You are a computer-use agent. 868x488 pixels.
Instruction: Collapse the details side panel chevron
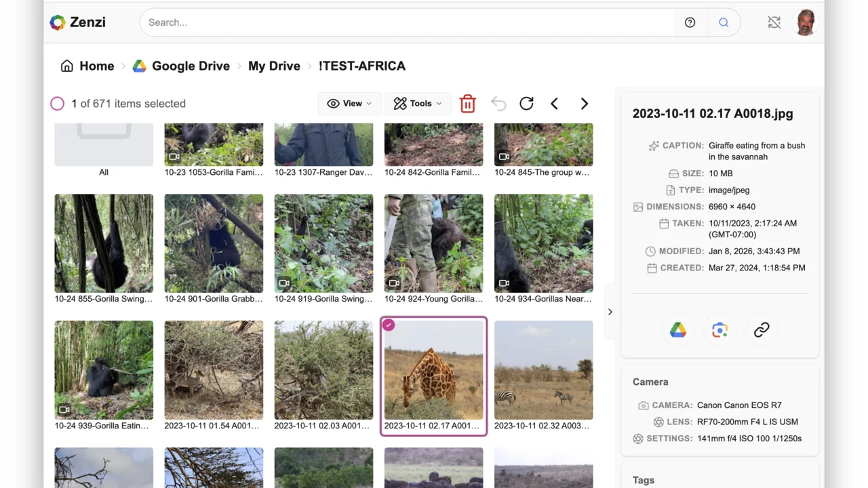point(610,312)
